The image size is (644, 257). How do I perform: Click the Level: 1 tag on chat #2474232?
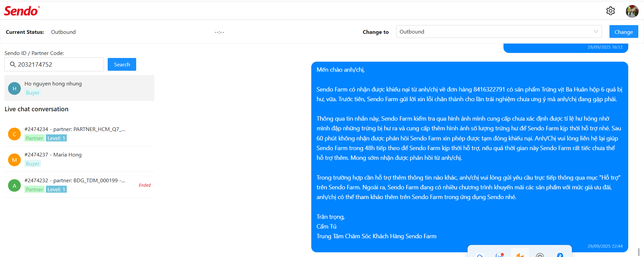[56, 189]
